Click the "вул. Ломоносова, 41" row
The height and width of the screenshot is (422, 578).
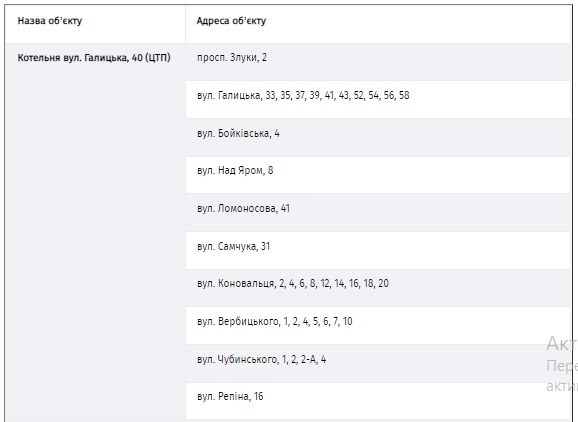point(378,213)
